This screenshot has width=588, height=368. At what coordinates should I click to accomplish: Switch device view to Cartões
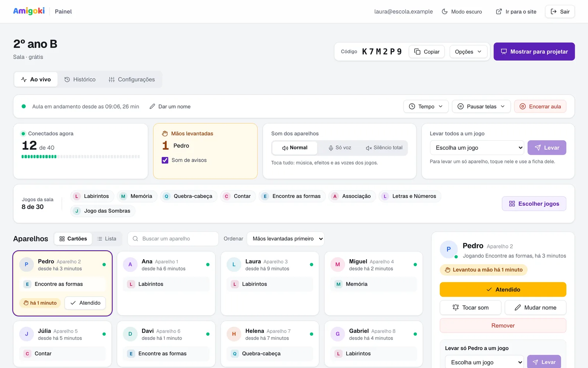(x=73, y=238)
